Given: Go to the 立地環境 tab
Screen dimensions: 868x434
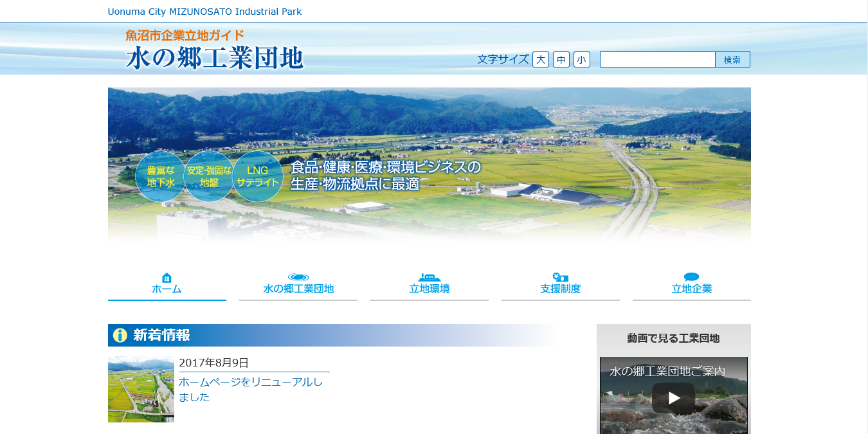Looking at the screenshot, I should coord(429,284).
